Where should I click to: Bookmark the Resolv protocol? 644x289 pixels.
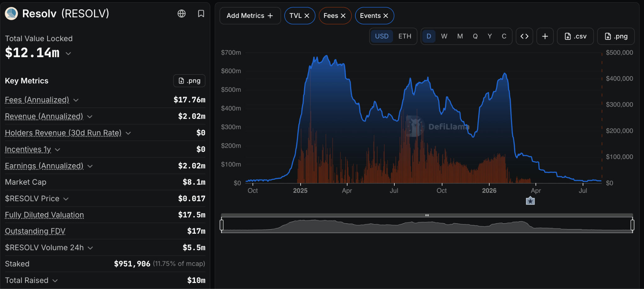click(x=201, y=14)
